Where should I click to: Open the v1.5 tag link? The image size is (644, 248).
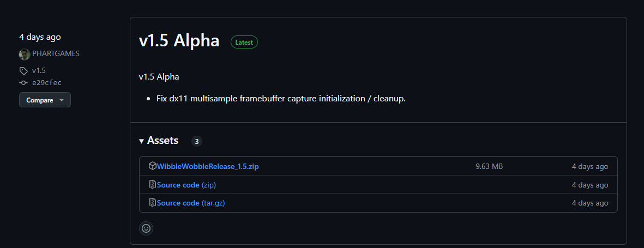[39, 71]
